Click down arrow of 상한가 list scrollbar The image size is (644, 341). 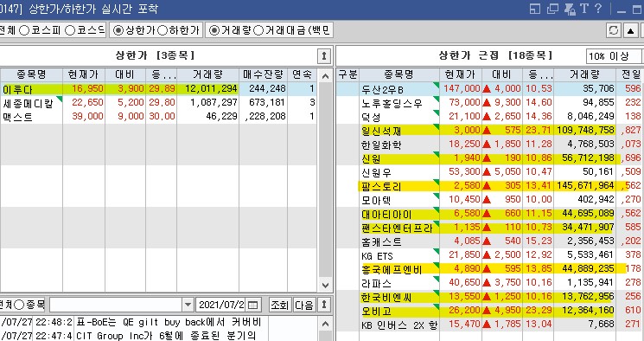point(325,285)
